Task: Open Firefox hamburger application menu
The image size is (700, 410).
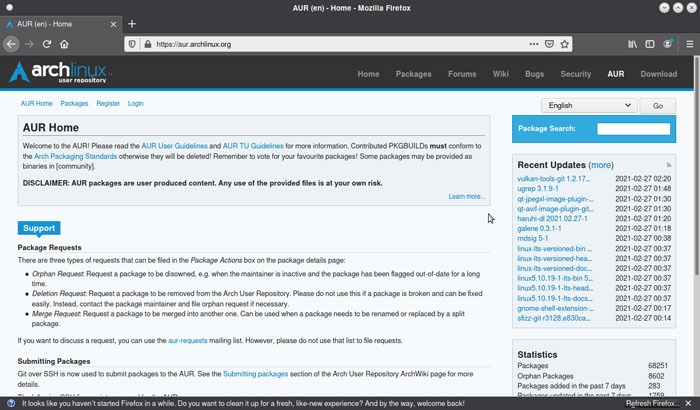Action: click(x=688, y=44)
